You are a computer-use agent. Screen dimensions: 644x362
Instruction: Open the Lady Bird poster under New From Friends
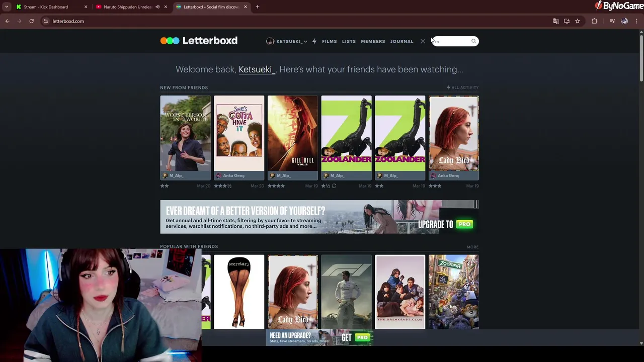[x=454, y=133]
